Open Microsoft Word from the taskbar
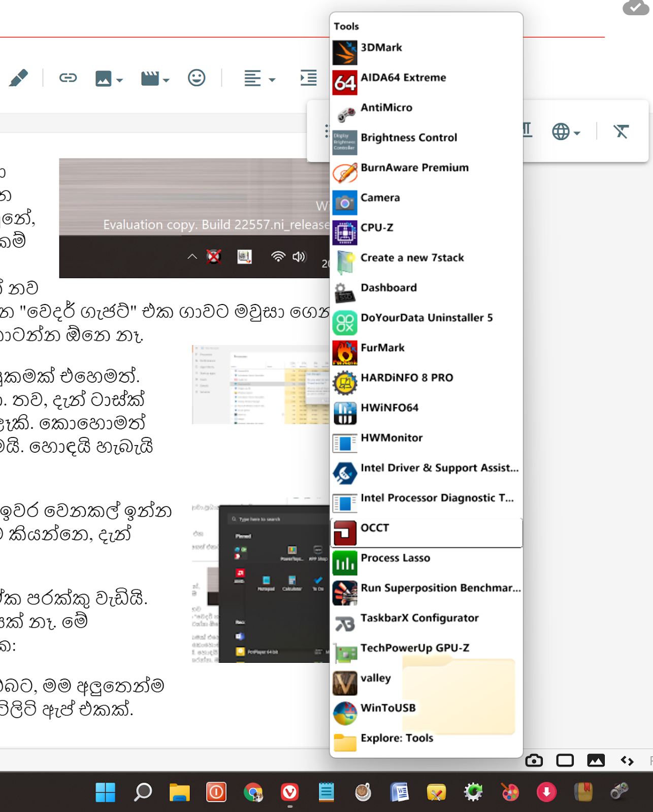This screenshot has height=812, width=653. click(x=400, y=792)
